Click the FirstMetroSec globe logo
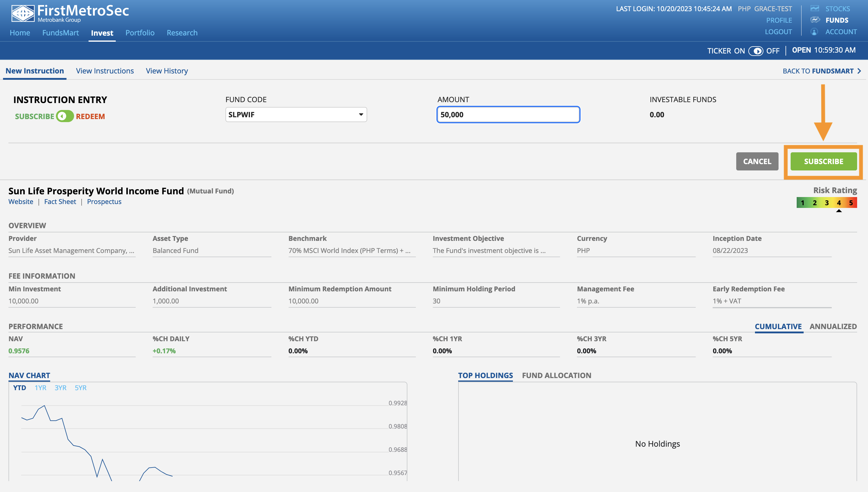This screenshot has height=492, width=868. (x=23, y=14)
